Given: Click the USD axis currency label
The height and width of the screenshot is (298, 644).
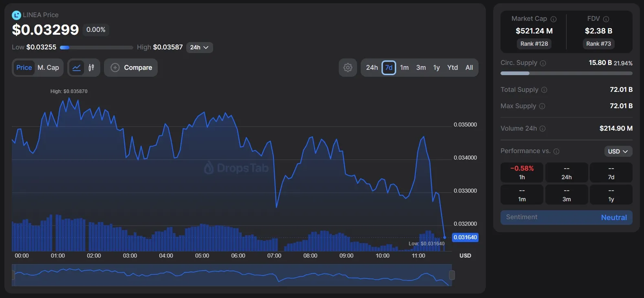Looking at the screenshot, I should pyautogui.click(x=465, y=256).
